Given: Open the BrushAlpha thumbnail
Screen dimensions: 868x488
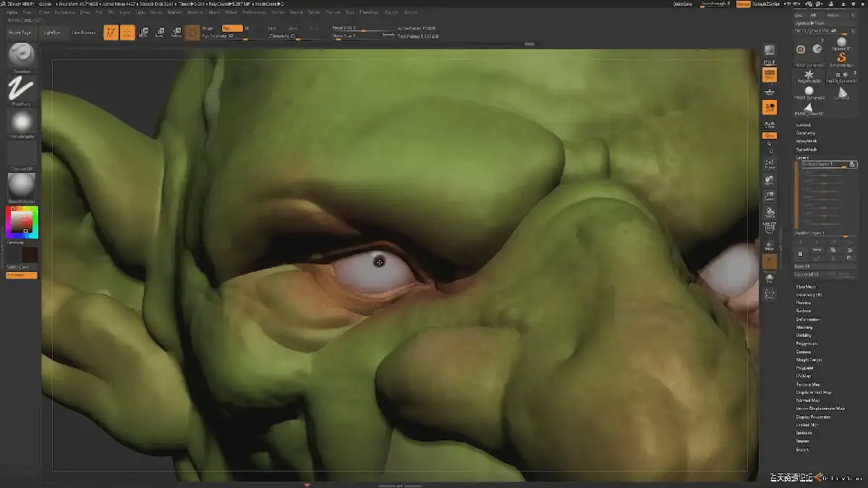Looking at the screenshot, I should point(22,121).
